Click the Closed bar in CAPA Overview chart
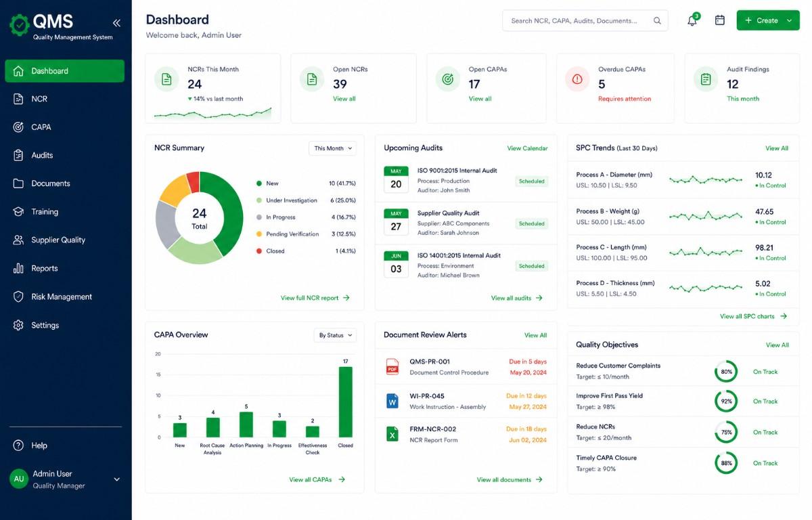 [x=345, y=402]
